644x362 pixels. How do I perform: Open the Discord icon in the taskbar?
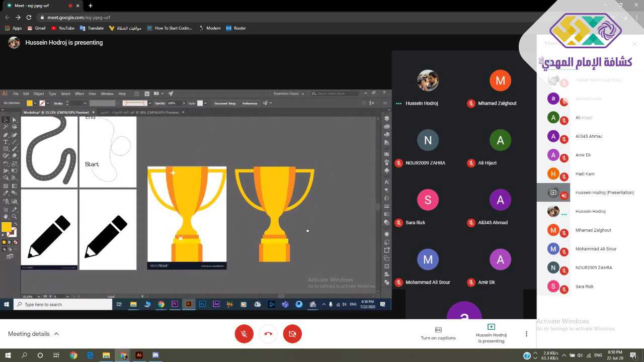click(x=155, y=355)
